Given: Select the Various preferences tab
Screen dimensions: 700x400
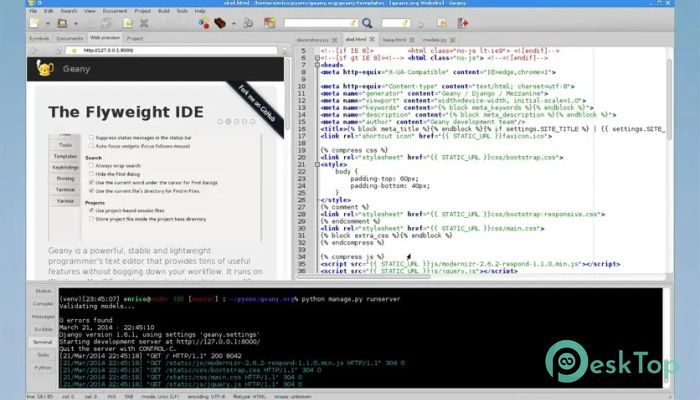Looking at the screenshot, I should tap(65, 201).
